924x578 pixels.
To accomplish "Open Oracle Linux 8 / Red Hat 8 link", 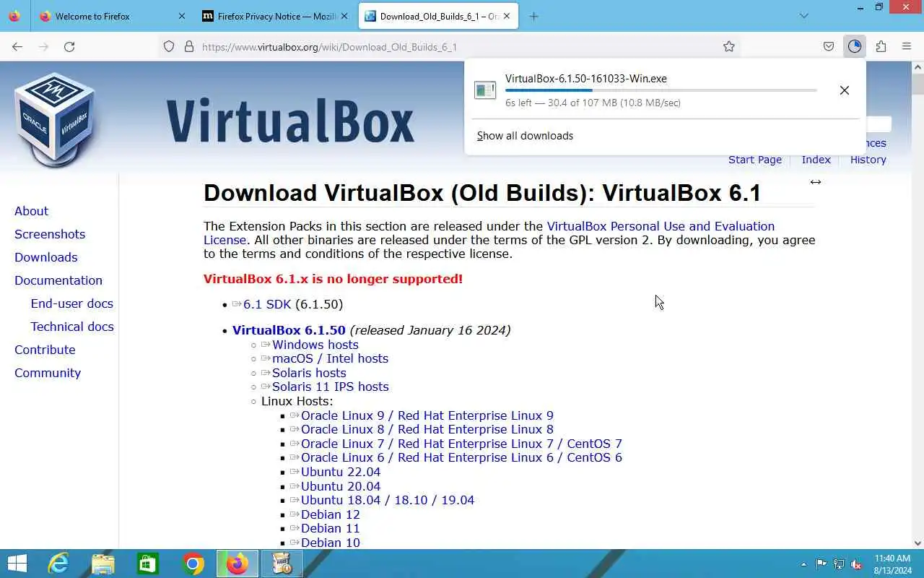I will pyautogui.click(x=427, y=429).
